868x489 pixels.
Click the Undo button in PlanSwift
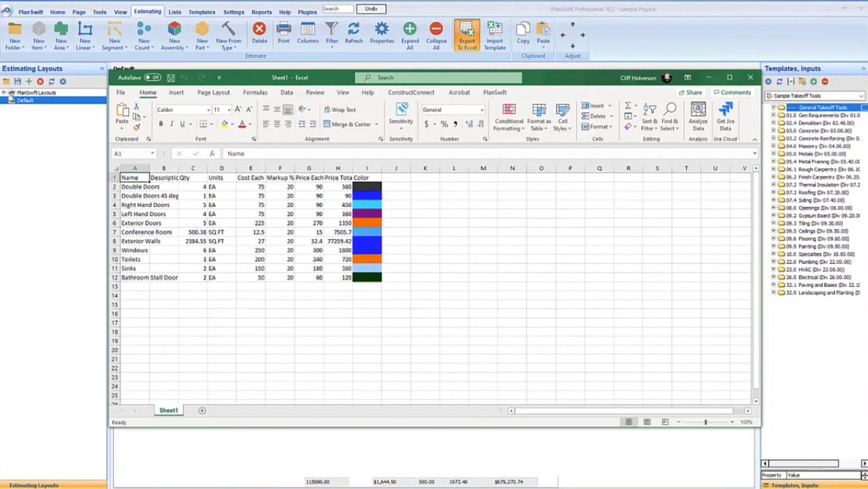pos(371,9)
